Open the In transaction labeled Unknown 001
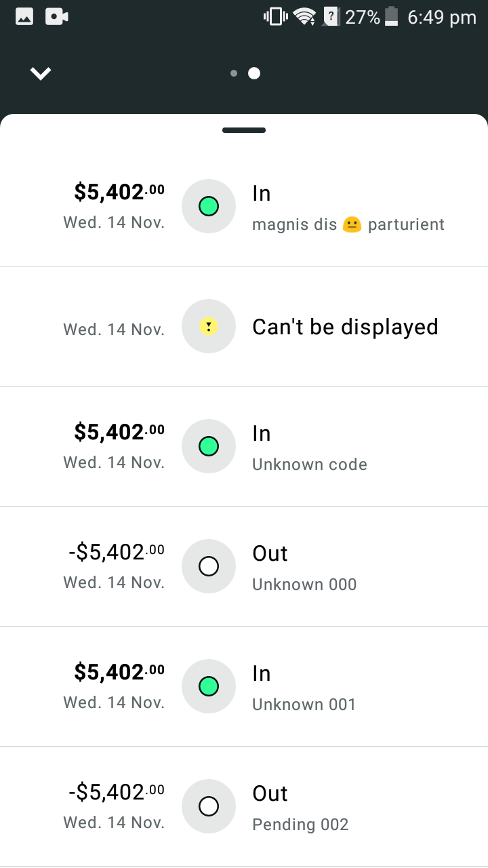This screenshot has height=868, width=488. coord(304,688)
